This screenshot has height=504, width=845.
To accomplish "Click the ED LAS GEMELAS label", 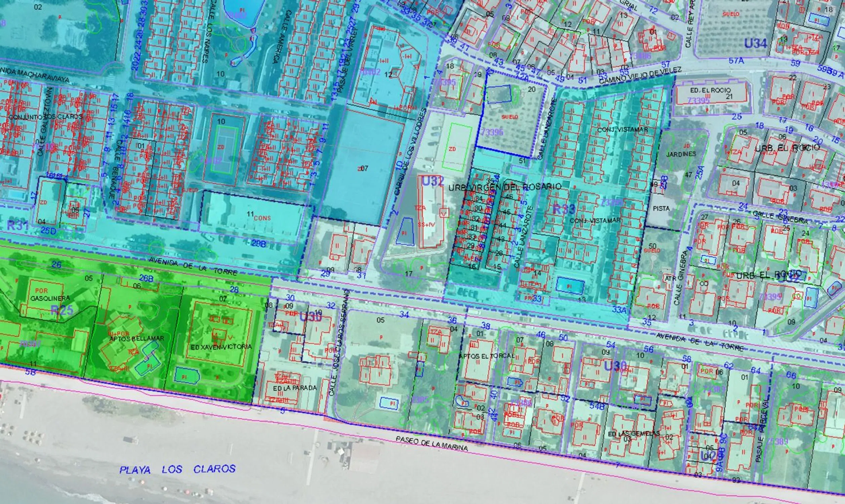I will [634, 434].
